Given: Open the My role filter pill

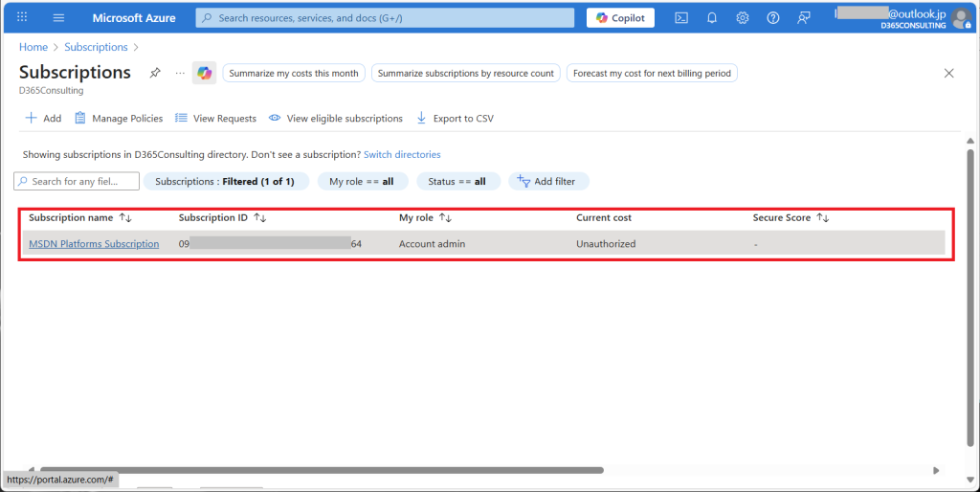Looking at the screenshot, I should coord(362,181).
